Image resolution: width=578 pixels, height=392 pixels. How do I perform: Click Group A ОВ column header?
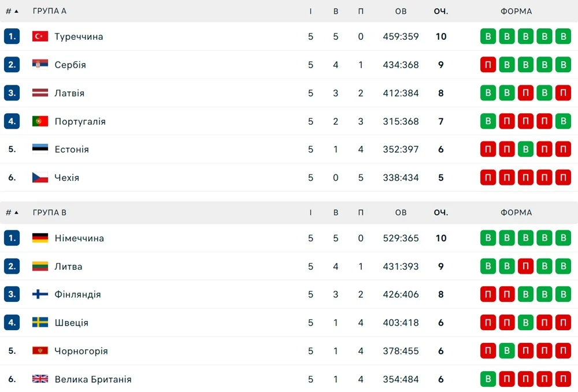[x=401, y=11]
